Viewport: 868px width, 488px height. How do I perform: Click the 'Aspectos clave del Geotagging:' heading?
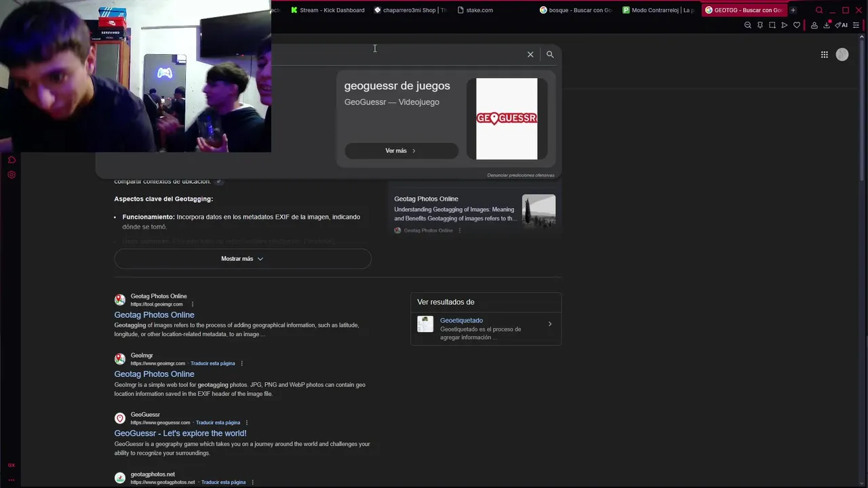pyautogui.click(x=163, y=199)
